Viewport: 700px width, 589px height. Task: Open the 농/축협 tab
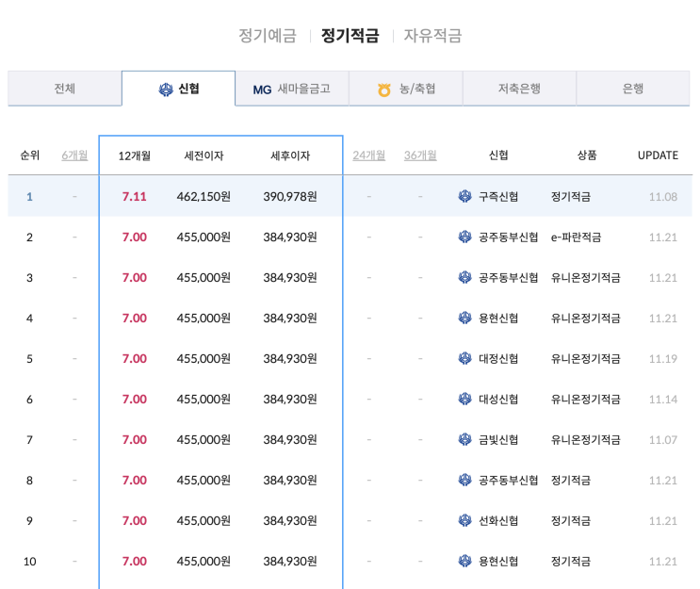pyautogui.click(x=406, y=89)
